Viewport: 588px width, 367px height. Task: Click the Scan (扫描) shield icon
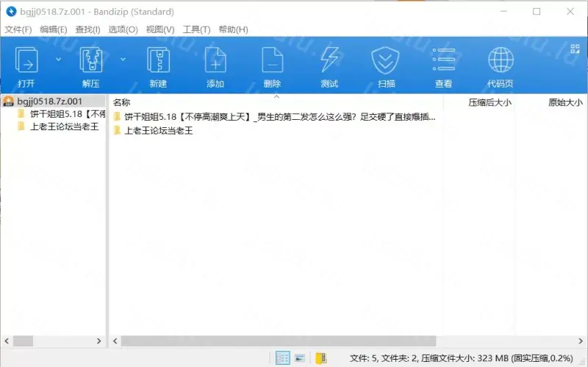[386, 60]
